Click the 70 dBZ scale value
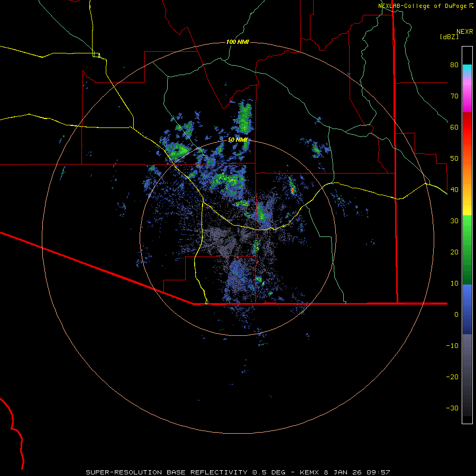 [x=454, y=96]
